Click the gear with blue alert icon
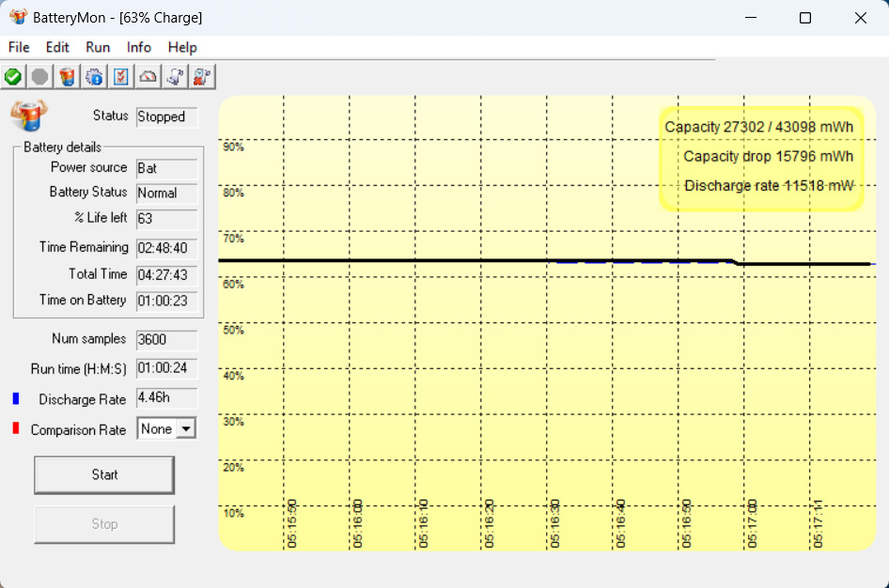Image resolution: width=889 pixels, height=588 pixels. click(x=95, y=77)
